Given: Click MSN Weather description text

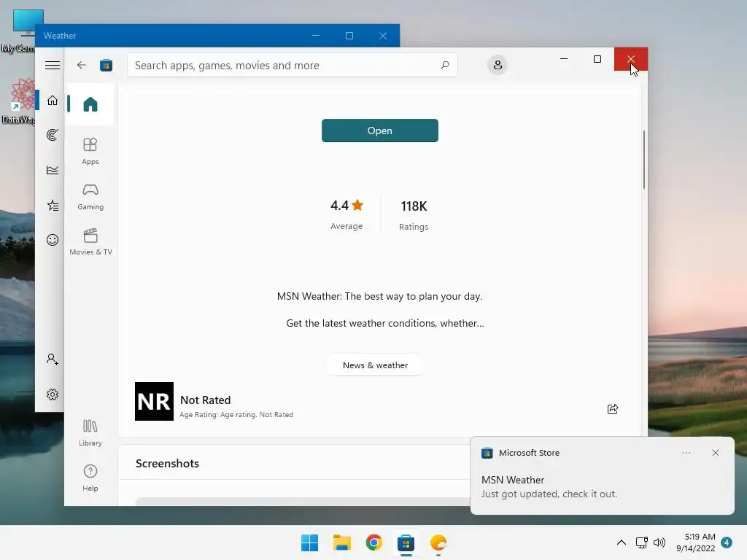Looking at the screenshot, I should 379,309.
